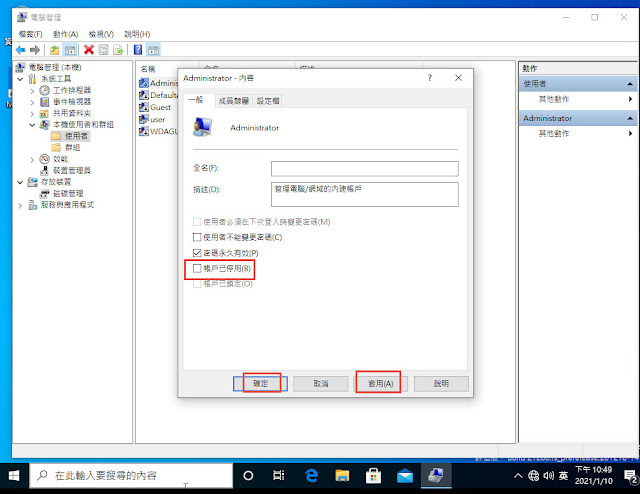Select the WDAGUtilityAccount user icon
Image resolution: width=640 pixels, height=494 pixels.
pyautogui.click(x=143, y=131)
